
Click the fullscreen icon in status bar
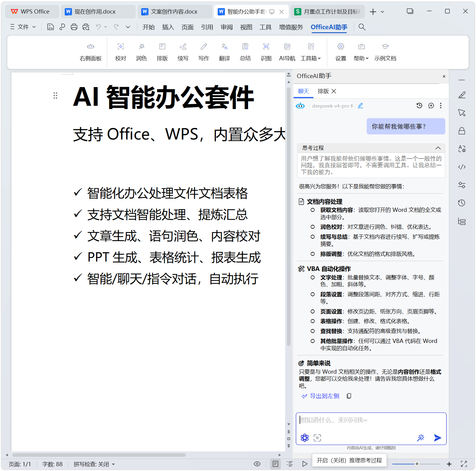pos(464,464)
